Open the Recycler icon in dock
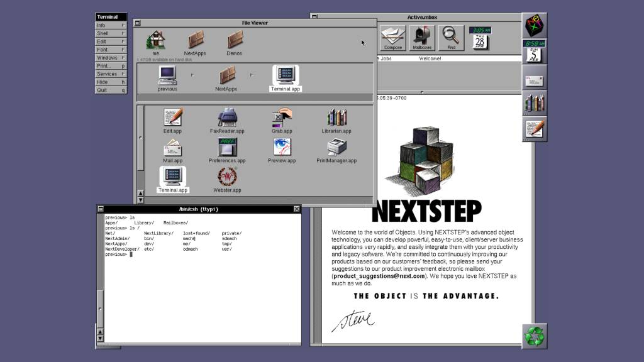This screenshot has height=362, width=644. [535, 337]
